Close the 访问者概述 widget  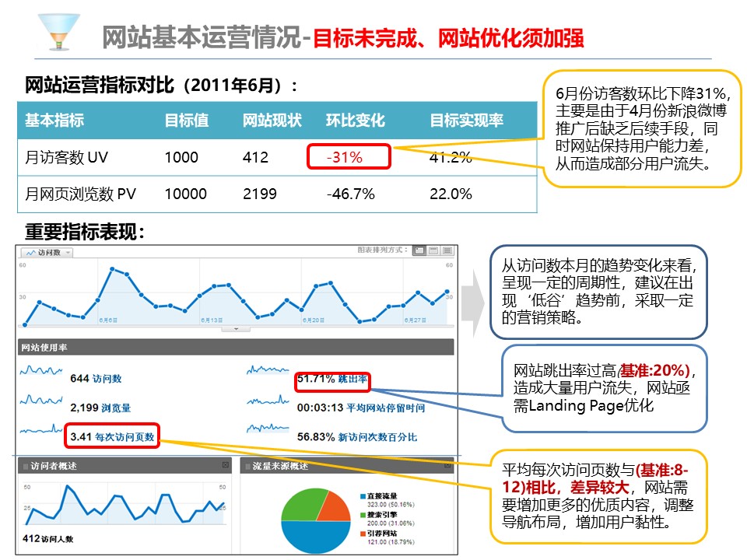(226, 465)
